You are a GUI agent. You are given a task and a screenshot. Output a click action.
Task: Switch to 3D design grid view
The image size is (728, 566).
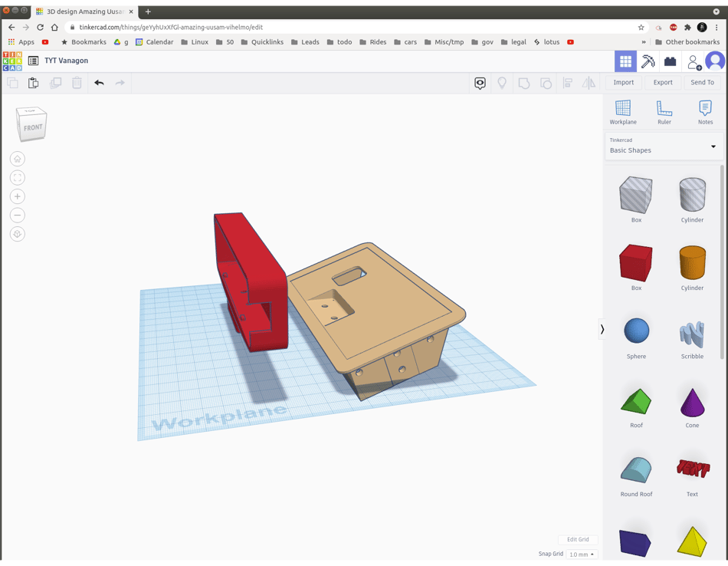pos(625,61)
